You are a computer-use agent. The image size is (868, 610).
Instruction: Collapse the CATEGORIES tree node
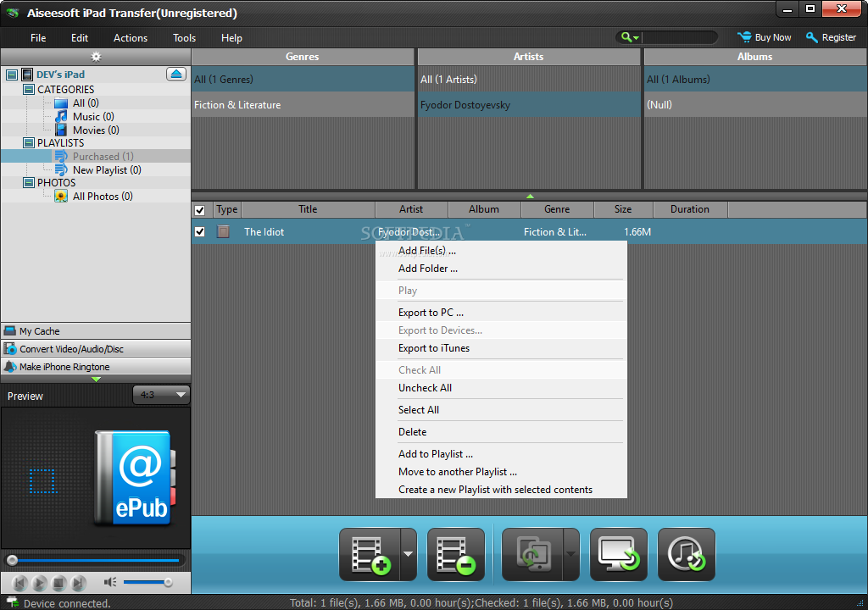[x=29, y=89]
